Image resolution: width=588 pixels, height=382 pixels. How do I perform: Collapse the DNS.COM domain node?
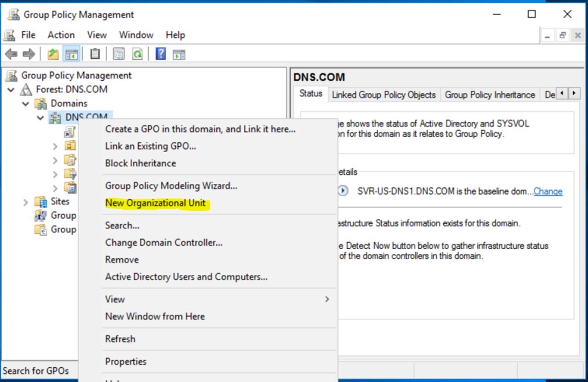(40, 118)
